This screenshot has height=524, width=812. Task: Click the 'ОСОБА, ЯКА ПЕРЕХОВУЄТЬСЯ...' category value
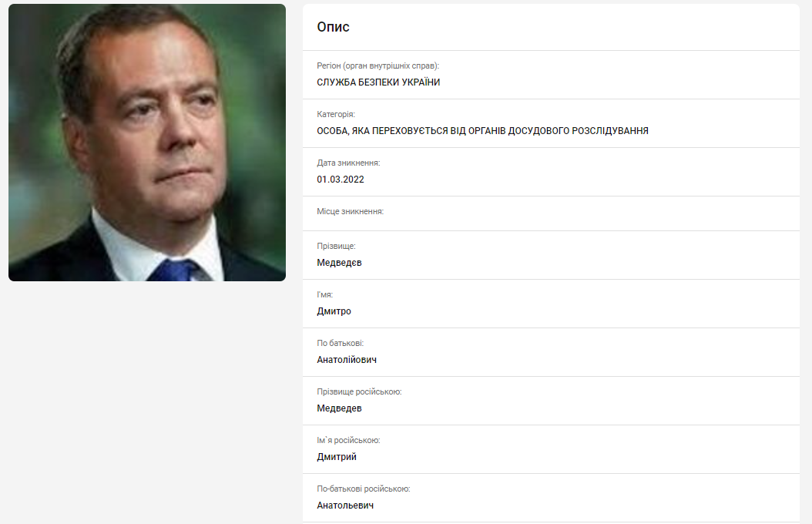[482, 131]
